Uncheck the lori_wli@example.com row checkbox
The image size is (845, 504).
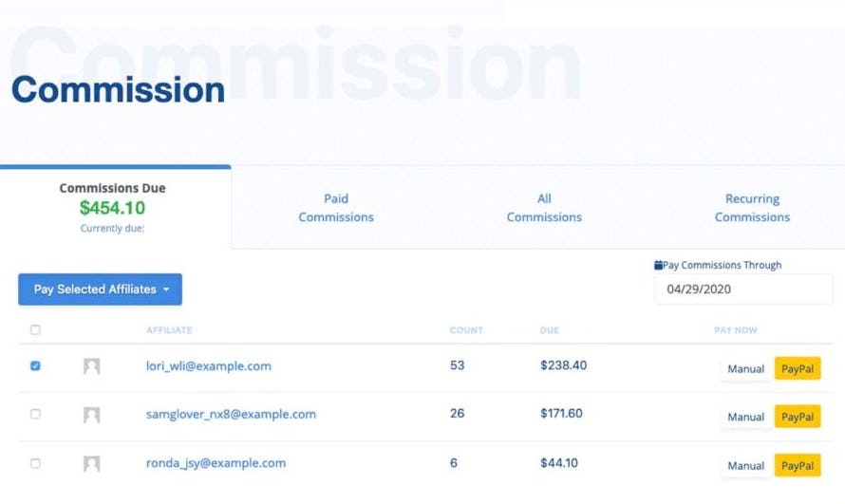(x=35, y=365)
